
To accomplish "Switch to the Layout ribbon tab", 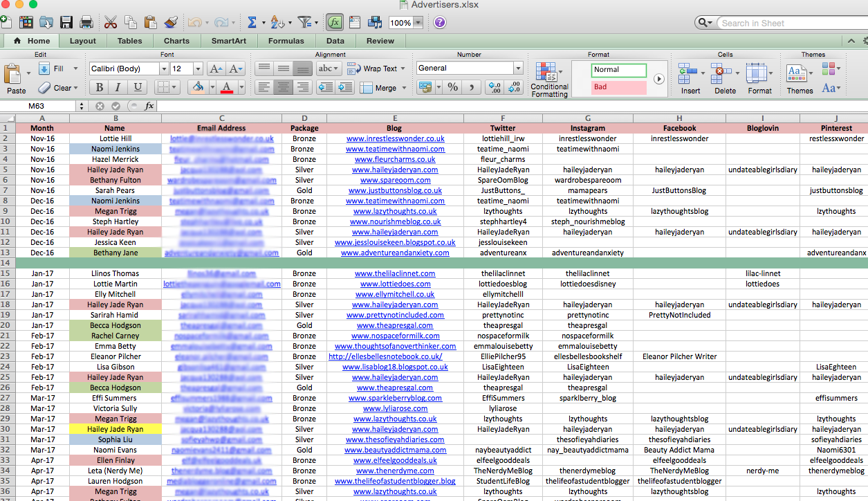I will (x=83, y=41).
